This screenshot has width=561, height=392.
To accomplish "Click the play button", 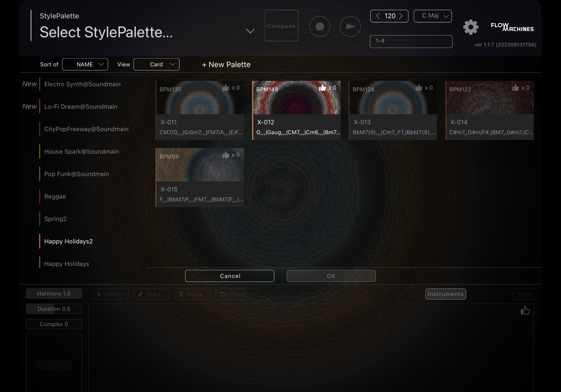I will click(350, 26).
